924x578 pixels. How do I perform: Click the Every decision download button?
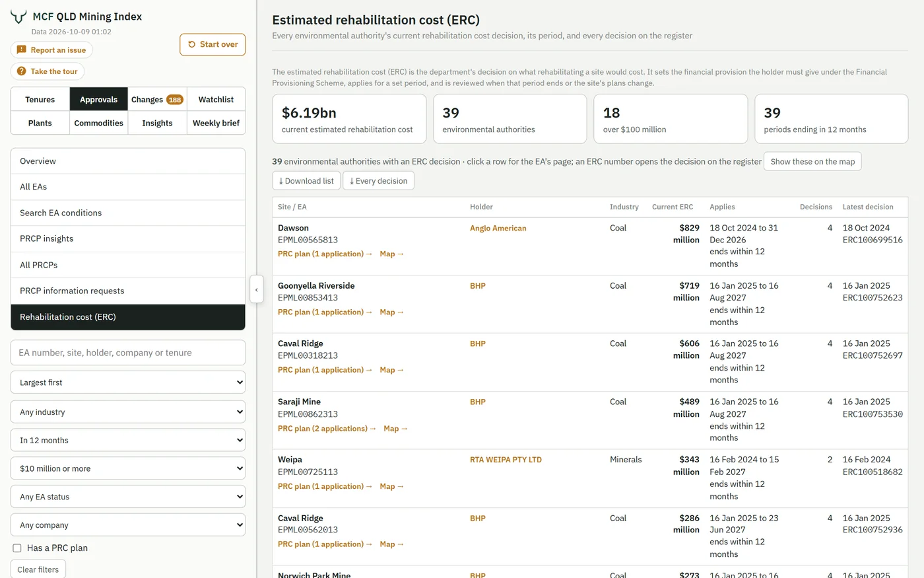coord(378,181)
